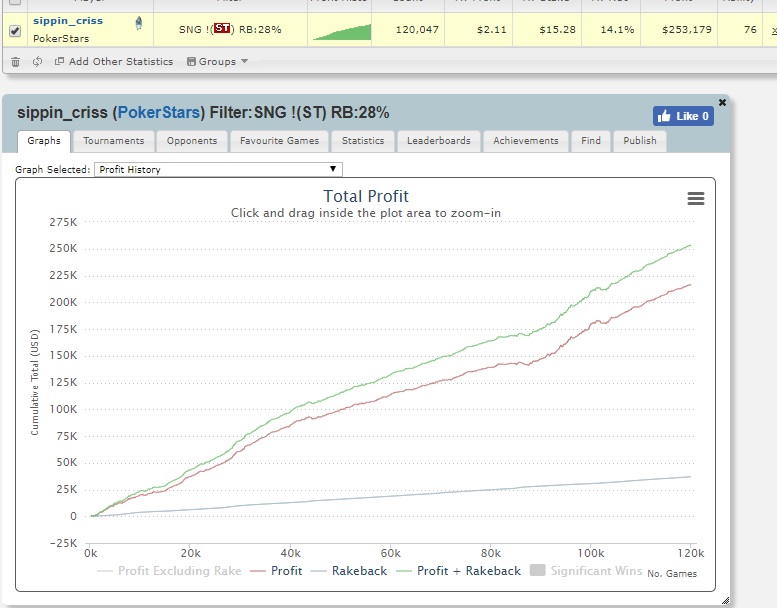Click the thumbs-up Like 0 button

[x=683, y=116]
